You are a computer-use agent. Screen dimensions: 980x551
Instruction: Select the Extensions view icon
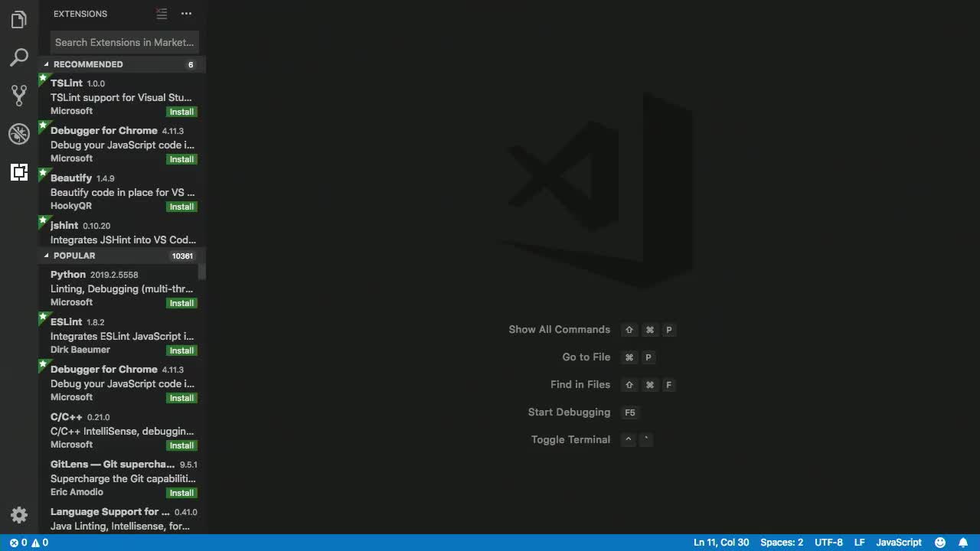point(18,172)
